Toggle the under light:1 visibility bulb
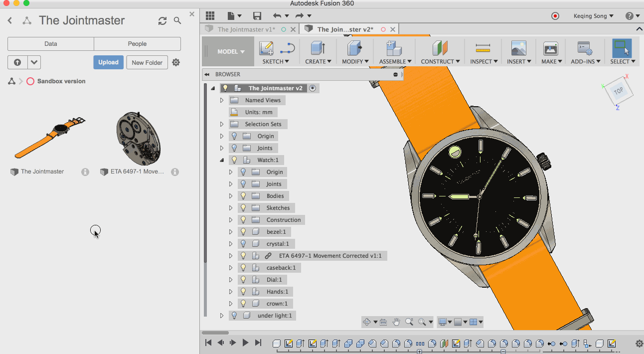Viewport: 644px width, 354px height. 234,316
